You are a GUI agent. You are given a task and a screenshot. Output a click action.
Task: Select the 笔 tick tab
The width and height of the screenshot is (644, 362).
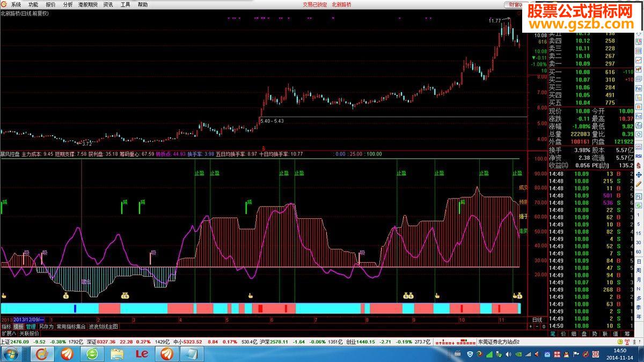pos(553,334)
